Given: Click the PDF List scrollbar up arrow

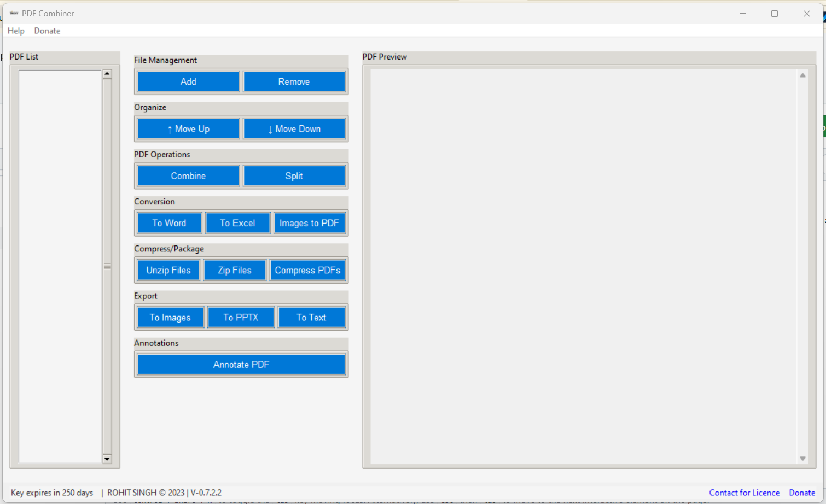Looking at the screenshot, I should (x=107, y=74).
